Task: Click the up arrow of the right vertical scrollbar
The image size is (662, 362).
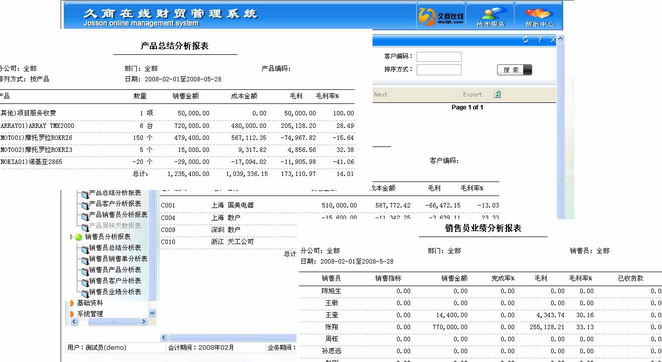Action: (x=560, y=39)
